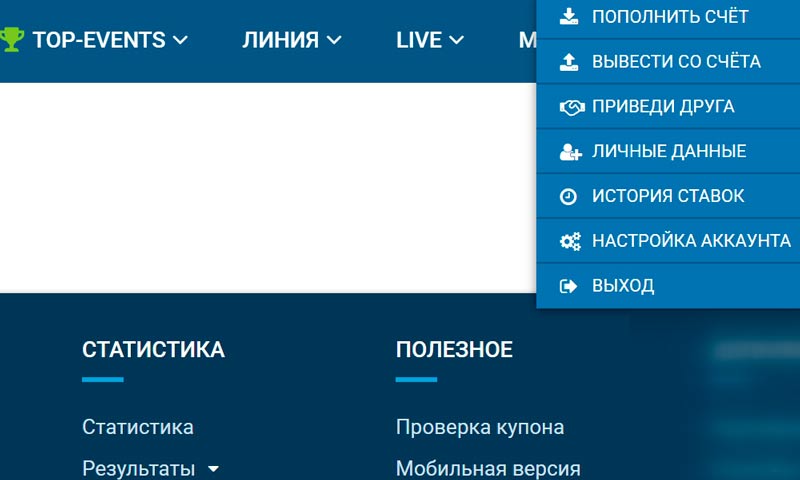Click the logout arrow icon
The width and height of the screenshot is (800, 480).
click(568, 286)
